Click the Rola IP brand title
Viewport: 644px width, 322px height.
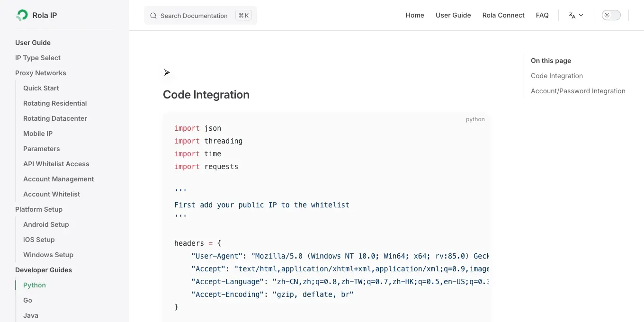pyautogui.click(x=45, y=15)
